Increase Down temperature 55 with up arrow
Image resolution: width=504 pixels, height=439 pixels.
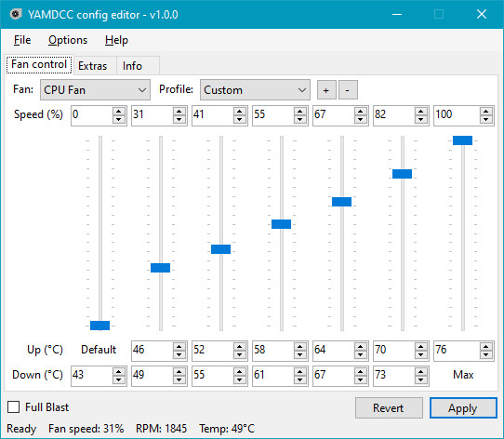(x=240, y=371)
